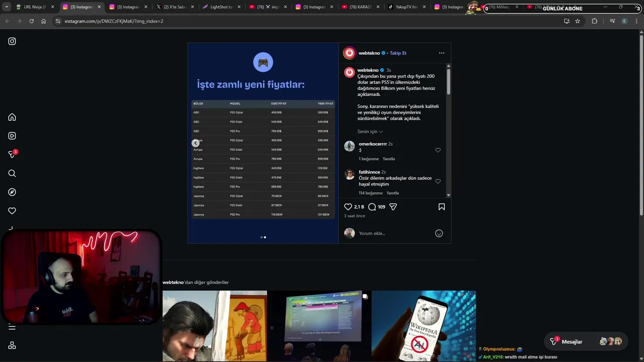This screenshot has height=362, width=644.
Task: Reload the page
Action: [31, 21]
